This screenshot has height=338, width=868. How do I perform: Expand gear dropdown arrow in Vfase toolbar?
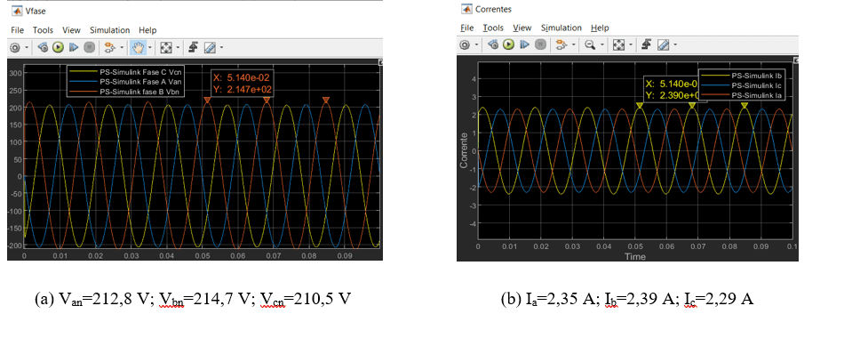click(27, 48)
